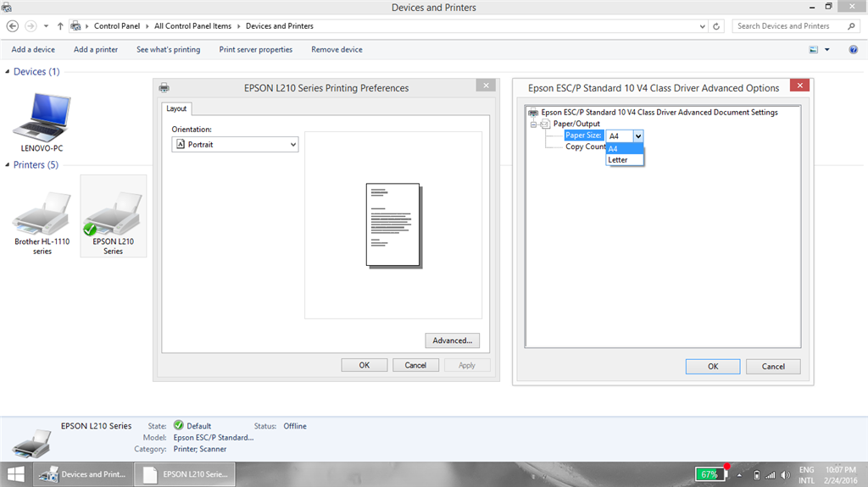Show hidden tray icons arrow
The image size is (868, 487).
pyautogui.click(x=739, y=475)
